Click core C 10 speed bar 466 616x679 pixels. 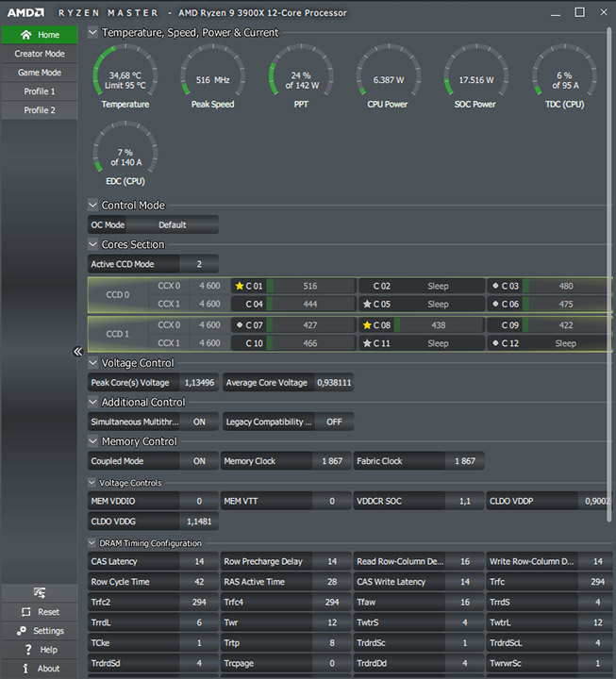point(310,343)
